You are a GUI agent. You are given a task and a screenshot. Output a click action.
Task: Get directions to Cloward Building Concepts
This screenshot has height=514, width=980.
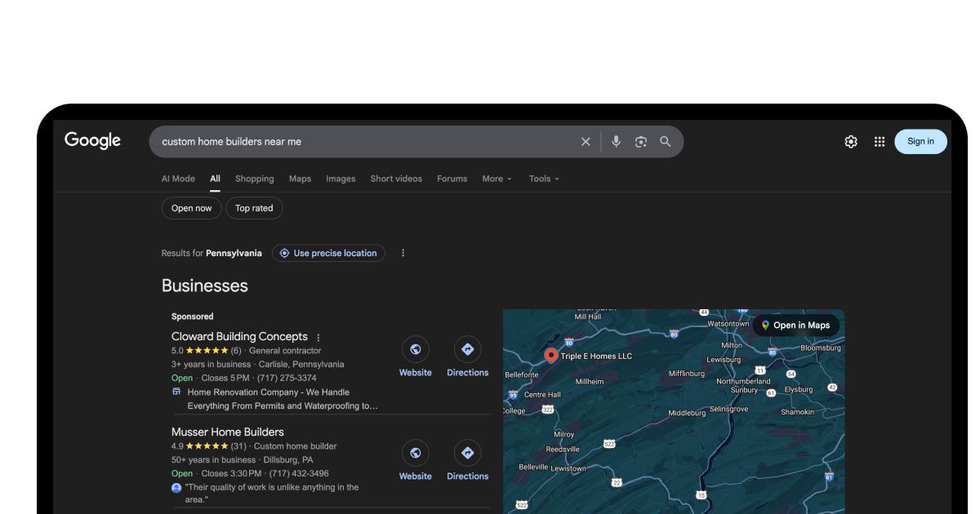(x=467, y=350)
